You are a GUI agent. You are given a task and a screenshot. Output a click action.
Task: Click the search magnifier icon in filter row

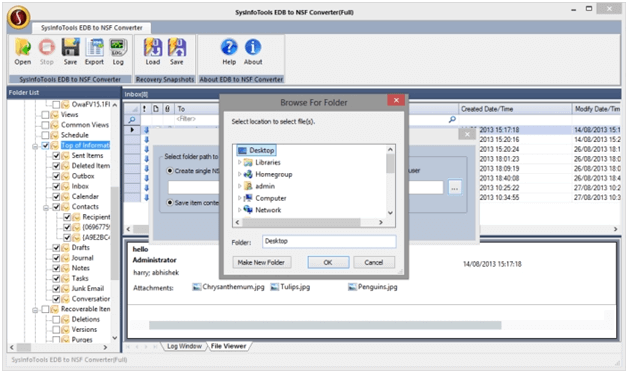click(x=132, y=119)
